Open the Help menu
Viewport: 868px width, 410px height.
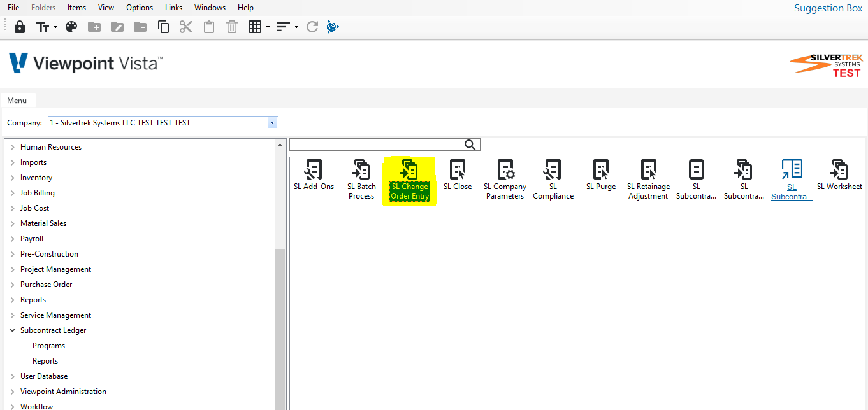(x=245, y=8)
